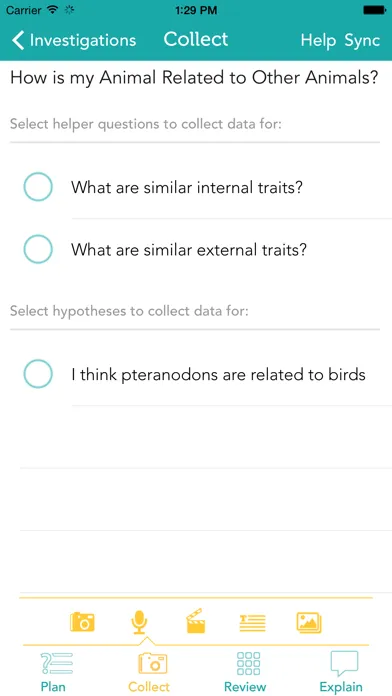Select the similar external traits radio button
Screen dimensions: 392x696
click(x=38, y=249)
